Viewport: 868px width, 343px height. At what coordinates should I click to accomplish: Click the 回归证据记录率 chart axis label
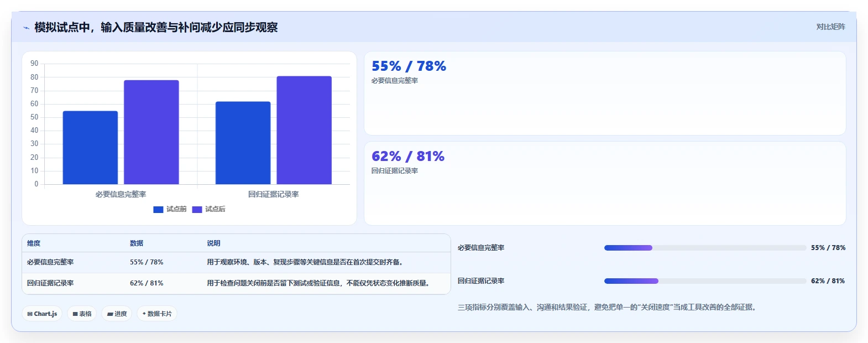pyautogui.click(x=273, y=194)
